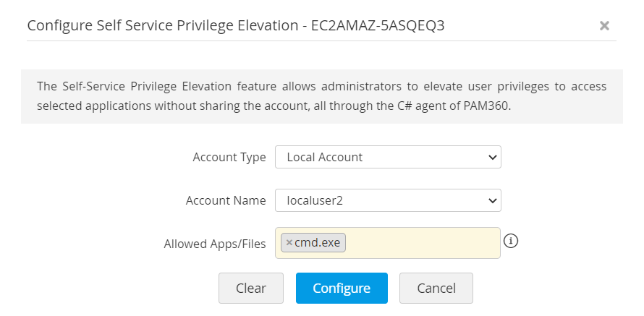644x316 pixels.
Task: Click the chevron arrow of Account Name
Action: pos(492,200)
